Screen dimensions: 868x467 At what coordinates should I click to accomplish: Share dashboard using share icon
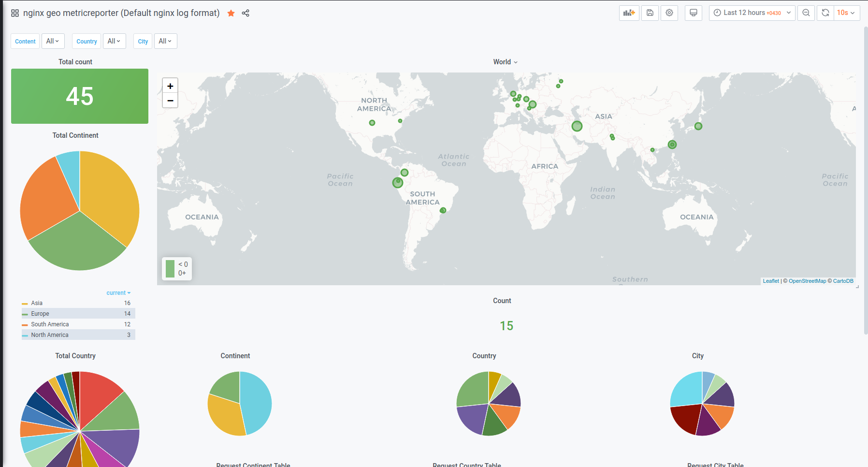pos(246,13)
